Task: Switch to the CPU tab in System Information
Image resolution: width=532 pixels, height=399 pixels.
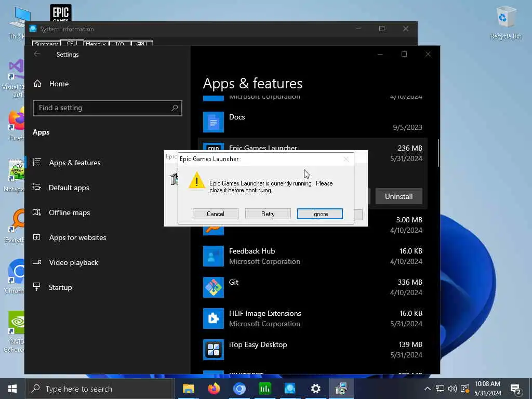Action: pos(72,43)
